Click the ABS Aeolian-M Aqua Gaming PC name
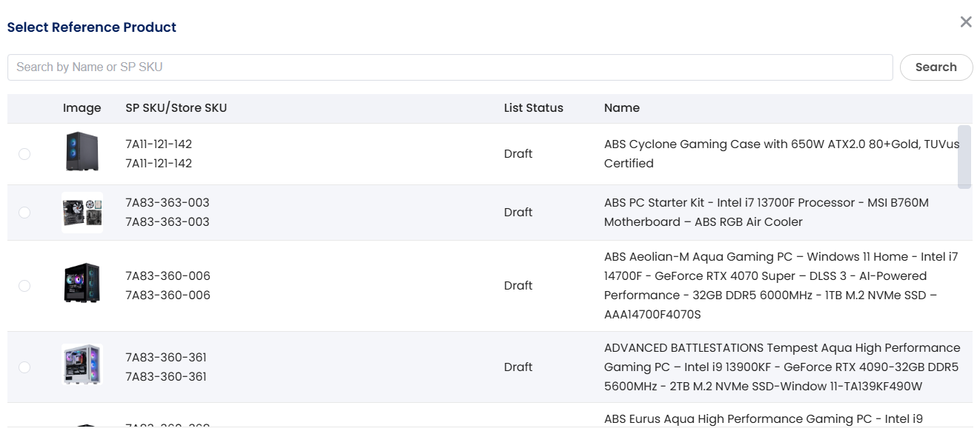 pos(781,286)
